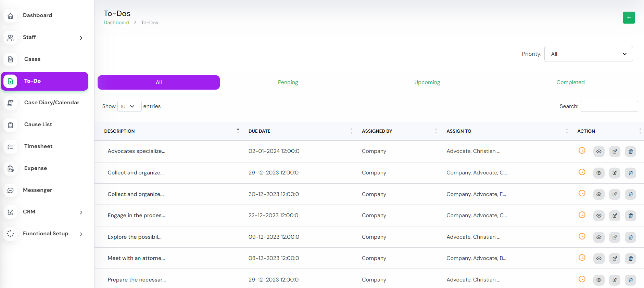Edit the Engage in the process to-do
The image size is (644, 288).
click(615, 216)
